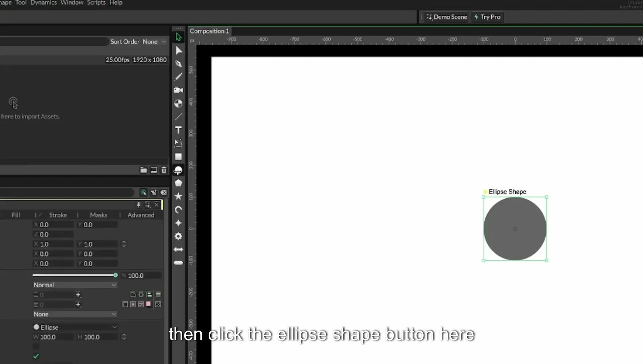
Task: Open the Dynamics menu
Action: click(x=44, y=3)
